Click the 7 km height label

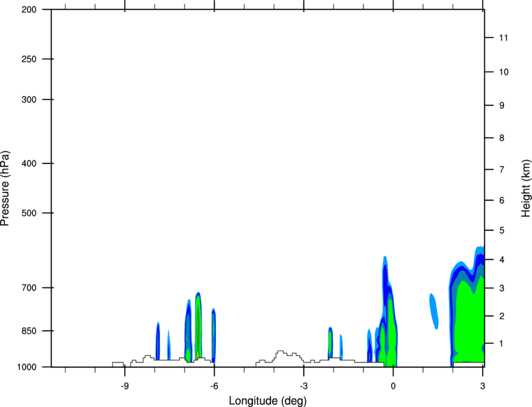502,170
